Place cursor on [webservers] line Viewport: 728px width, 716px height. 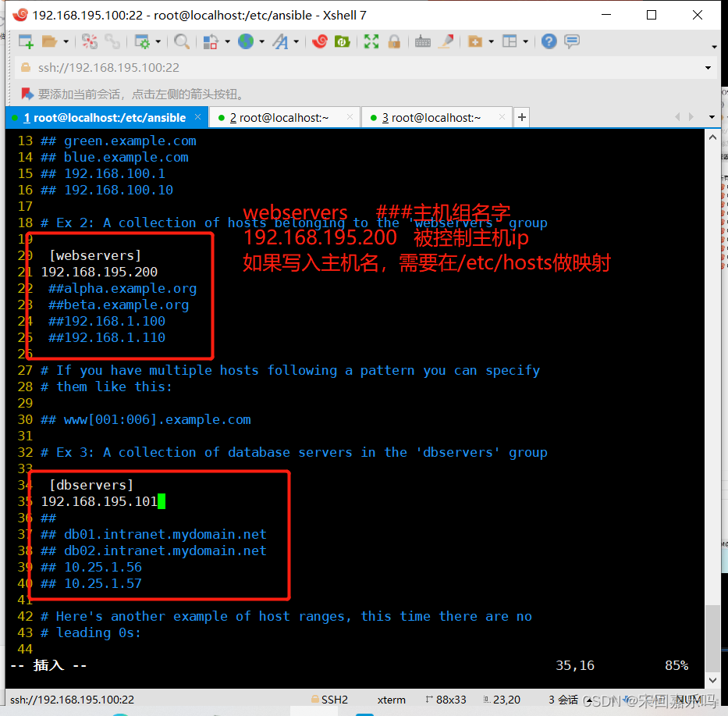95,255
